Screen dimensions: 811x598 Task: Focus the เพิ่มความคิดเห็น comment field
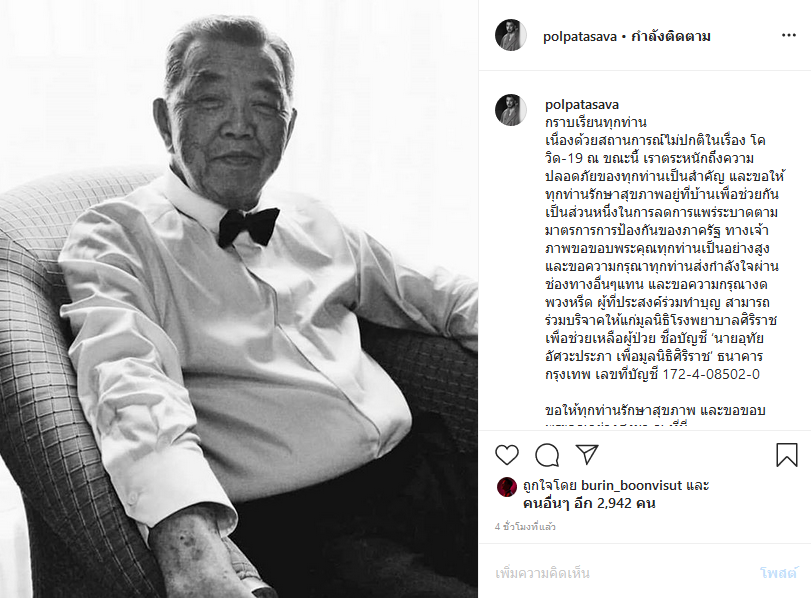pos(621,573)
